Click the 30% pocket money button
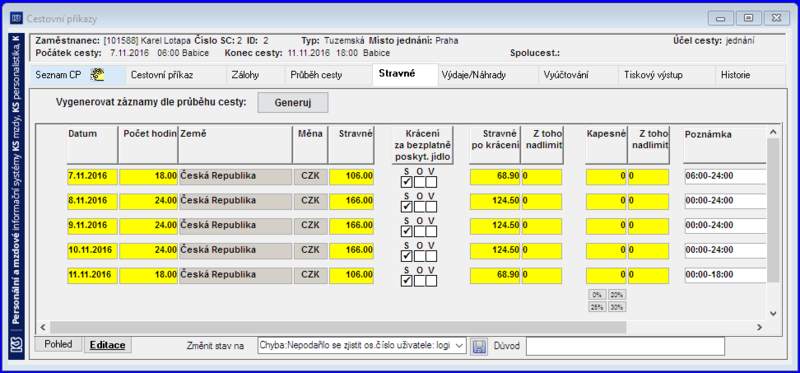 point(617,307)
